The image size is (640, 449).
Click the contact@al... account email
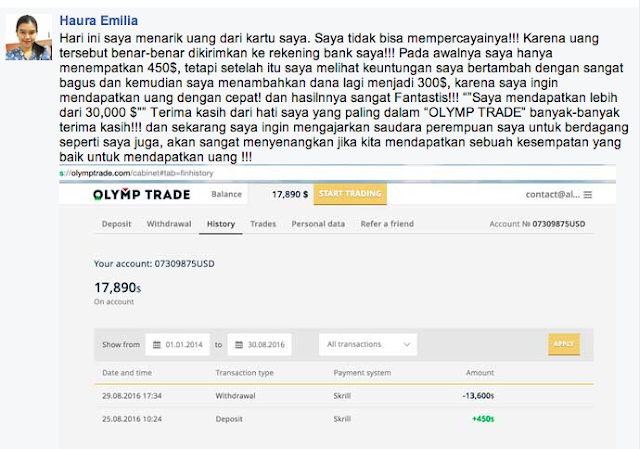tap(553, 195)
